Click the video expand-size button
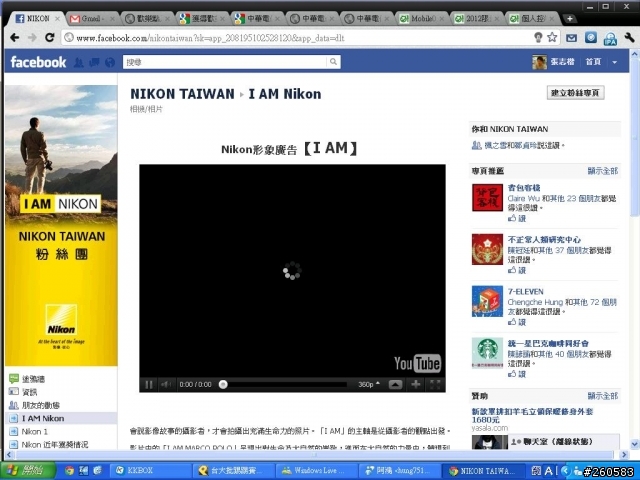 pos(395,384)
